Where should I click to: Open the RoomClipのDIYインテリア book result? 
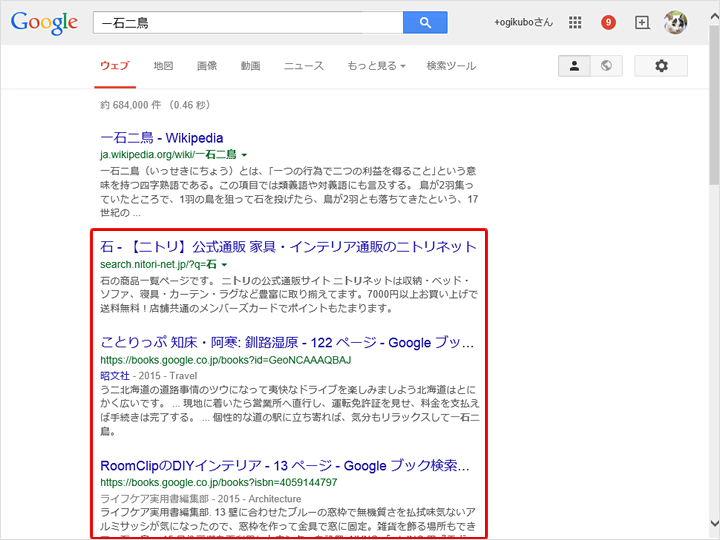point(285,466)
